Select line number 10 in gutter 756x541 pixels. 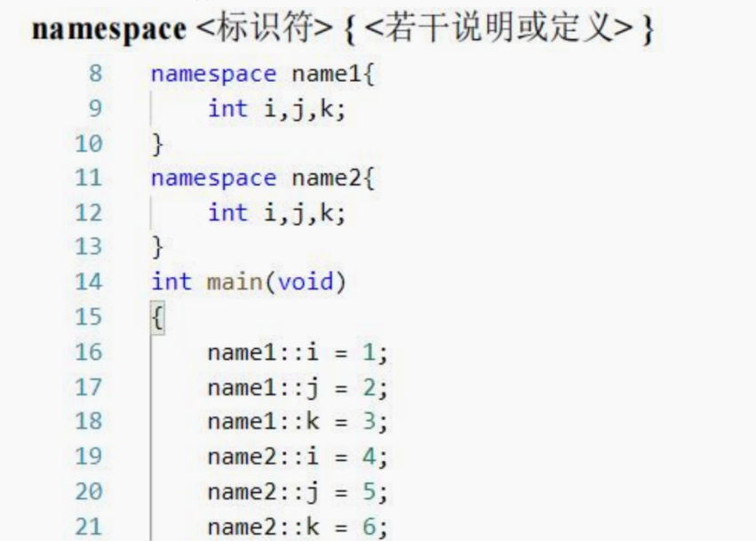point(89,144)
